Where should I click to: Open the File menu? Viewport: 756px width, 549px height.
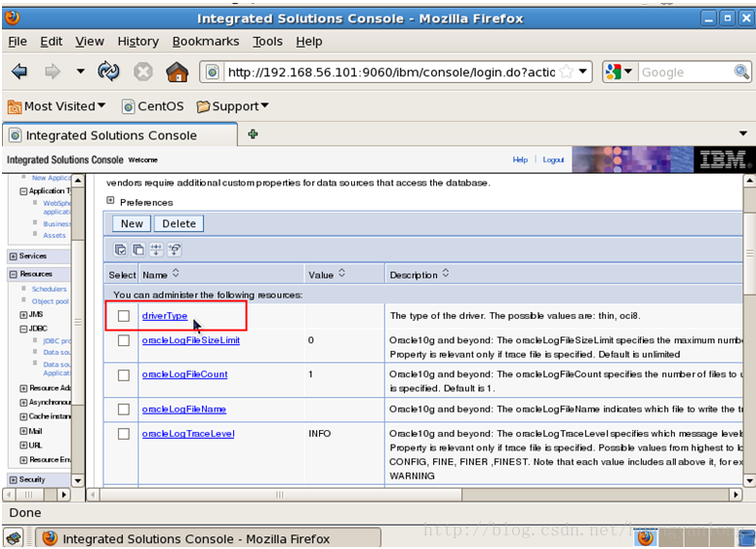pyautogui.click(x=18, y=42)
